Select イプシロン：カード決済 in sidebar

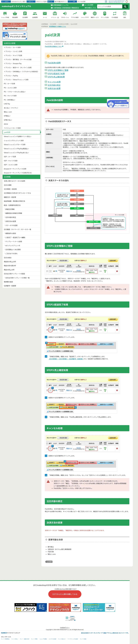(21, 47)
